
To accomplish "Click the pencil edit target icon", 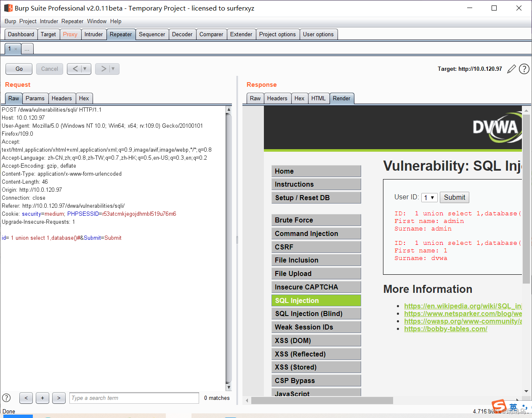I will (511, 69).
